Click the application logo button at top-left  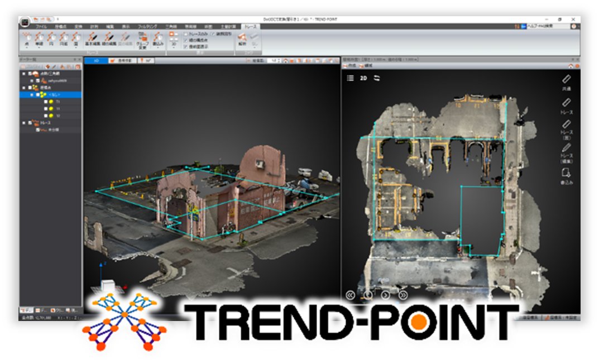point(25,22)
